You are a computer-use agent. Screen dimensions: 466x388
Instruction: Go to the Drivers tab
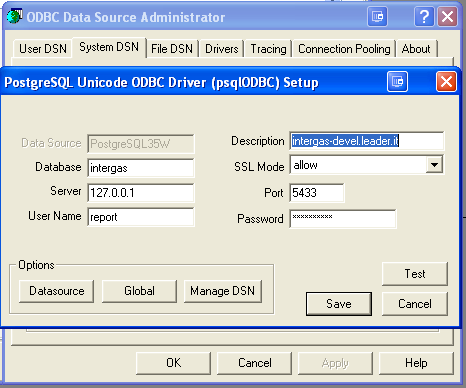(x=222, y=49)
